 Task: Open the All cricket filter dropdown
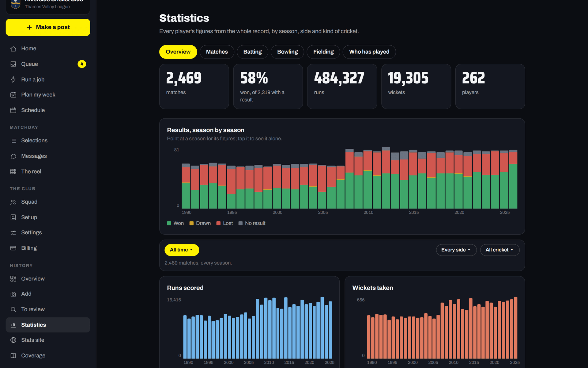pos(499,250)
